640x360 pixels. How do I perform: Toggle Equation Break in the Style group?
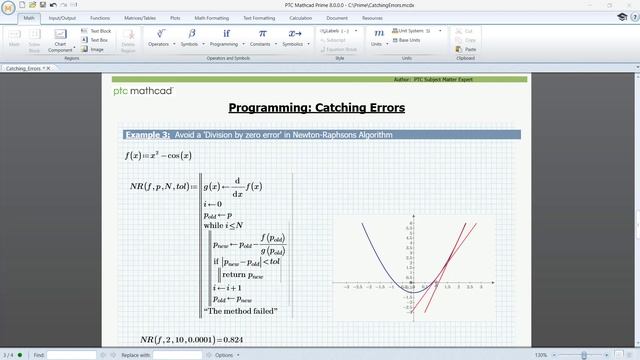tap(339, 49)
